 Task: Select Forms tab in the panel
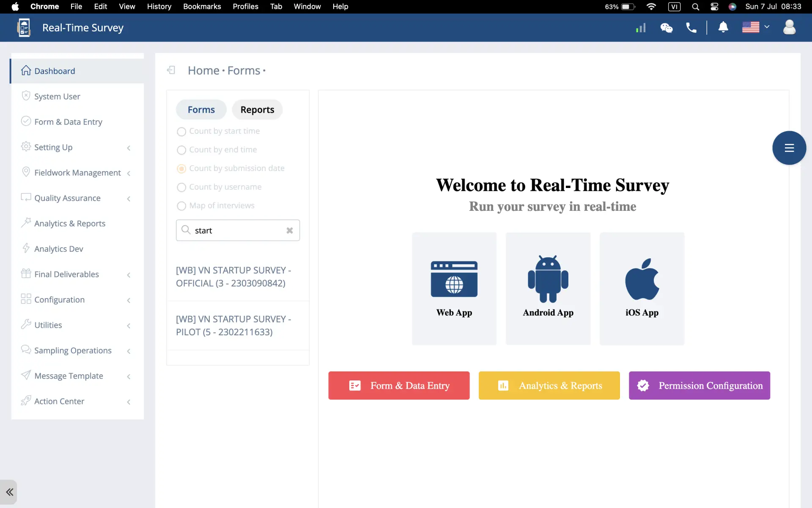coord(201,110)
